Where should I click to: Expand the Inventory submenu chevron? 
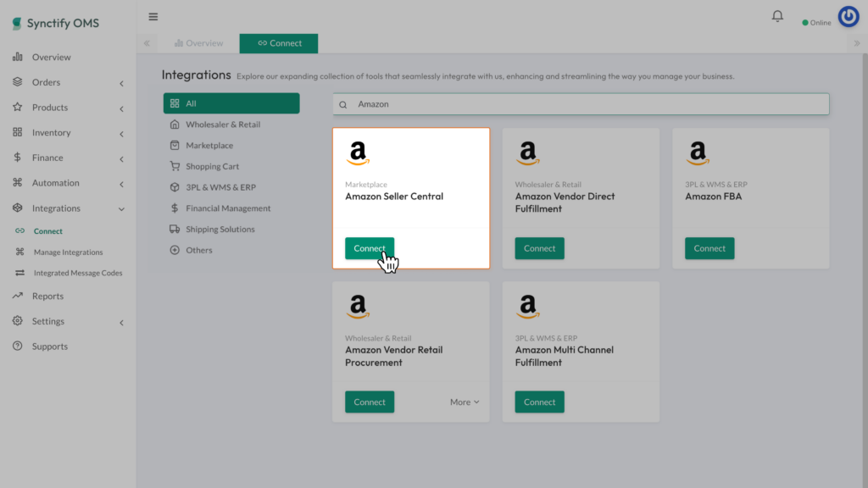[121, 134]
